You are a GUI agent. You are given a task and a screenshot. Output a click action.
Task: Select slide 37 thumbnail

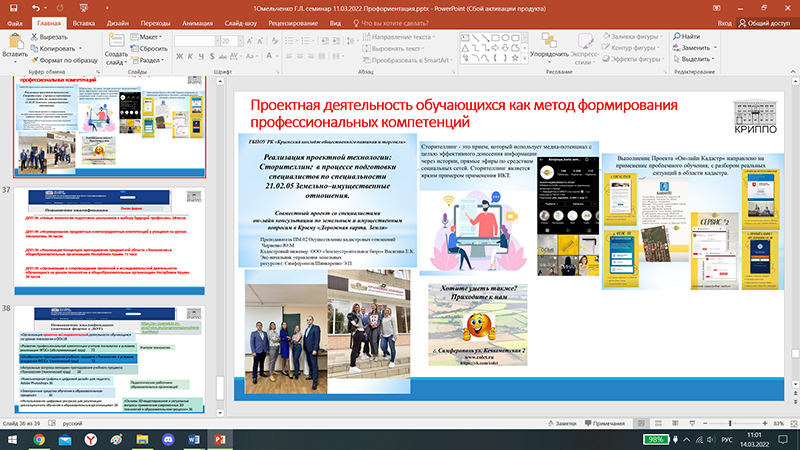(x=109, y=241)
